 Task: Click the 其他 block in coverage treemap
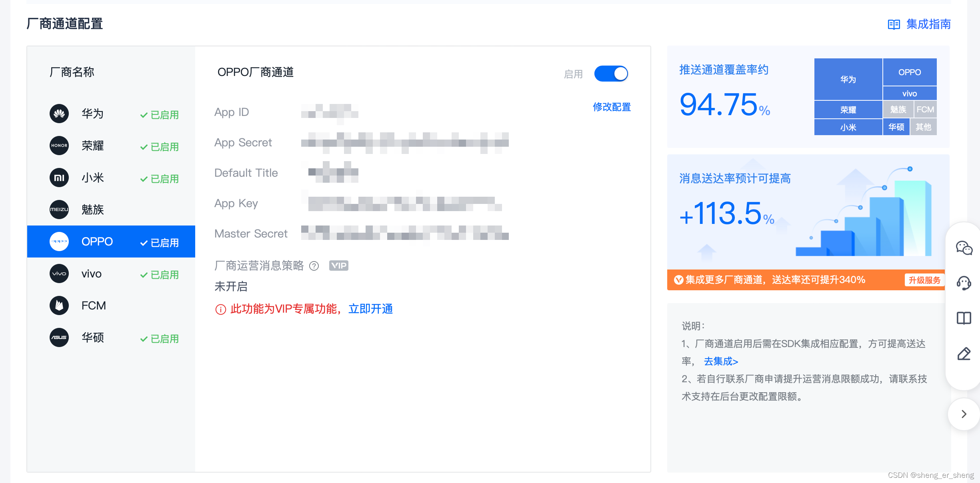pyautogui.click(x=923, y=127)
